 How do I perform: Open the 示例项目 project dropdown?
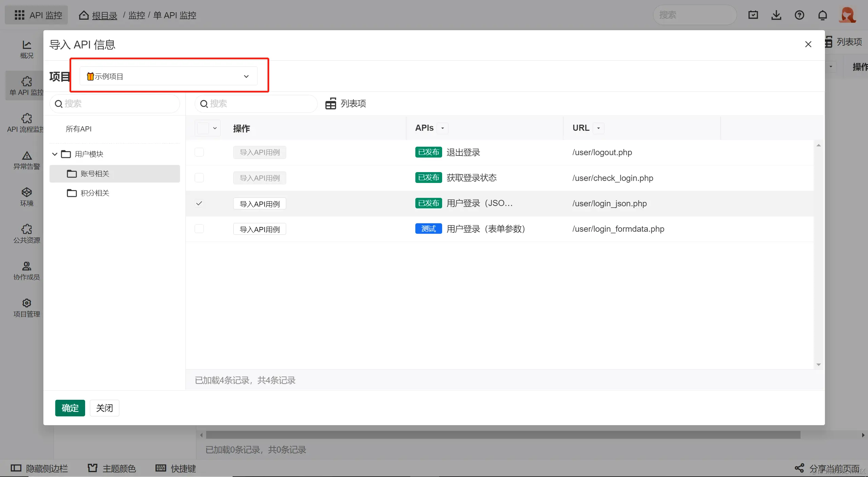[169, 76]
